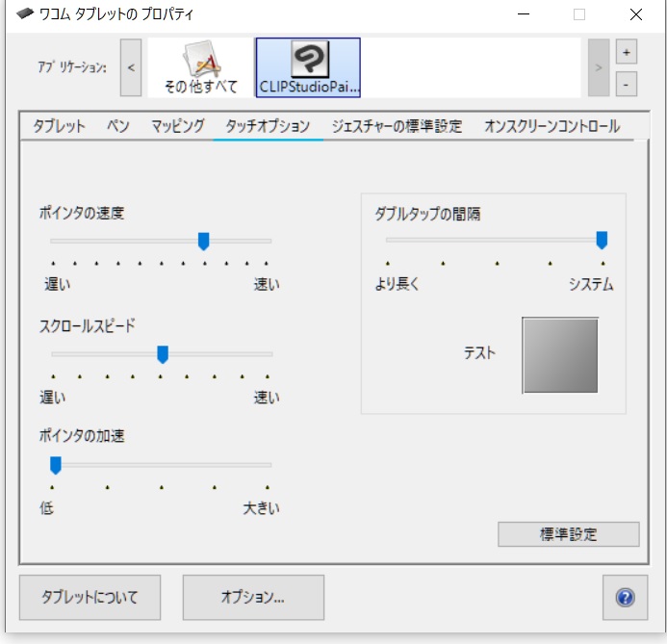This screenshot has height=644, width=667.
Task: Select the その他すべて application icon
Action: (201, 67)
